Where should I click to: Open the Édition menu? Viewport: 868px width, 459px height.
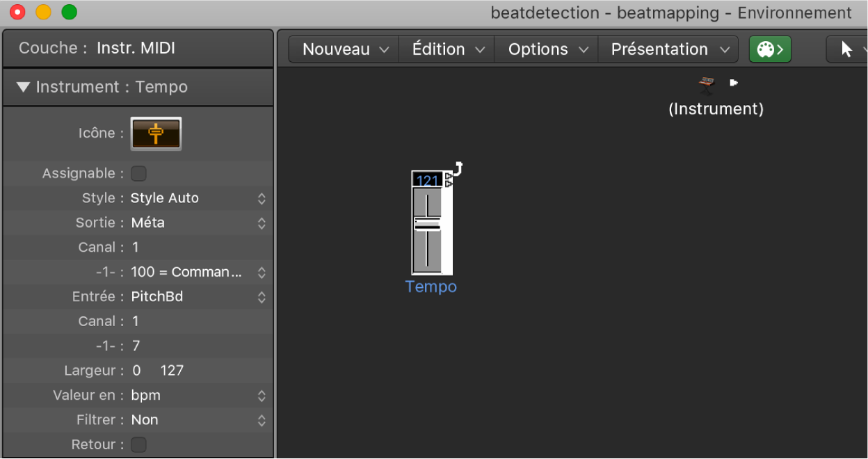tap(447, 49)
